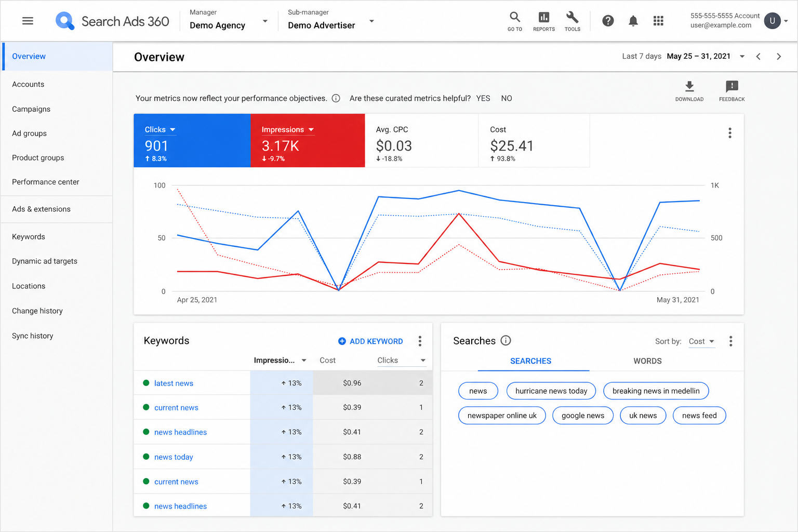Select the Cost metric card
The height and width of the screenshot is (532, 798).
tap(534, 140)
